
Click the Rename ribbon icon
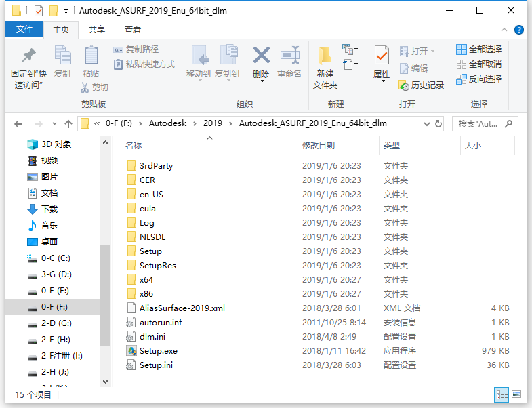click(290, 56)
